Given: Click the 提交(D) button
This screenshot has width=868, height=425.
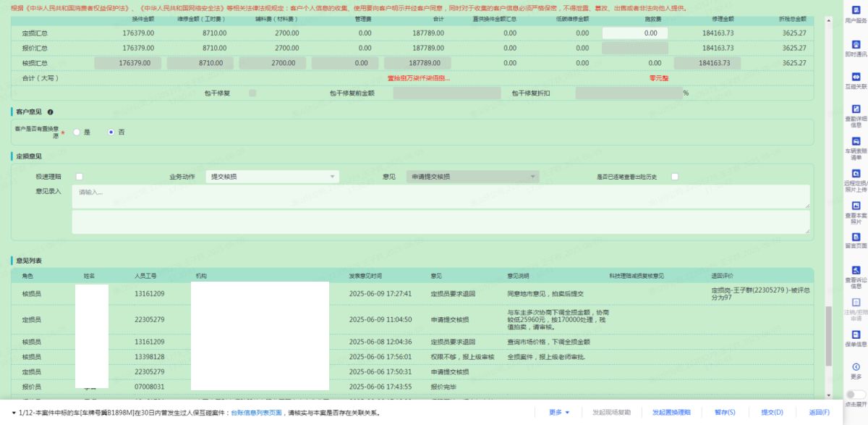Looking at the screenshot, I should point(772,412).
